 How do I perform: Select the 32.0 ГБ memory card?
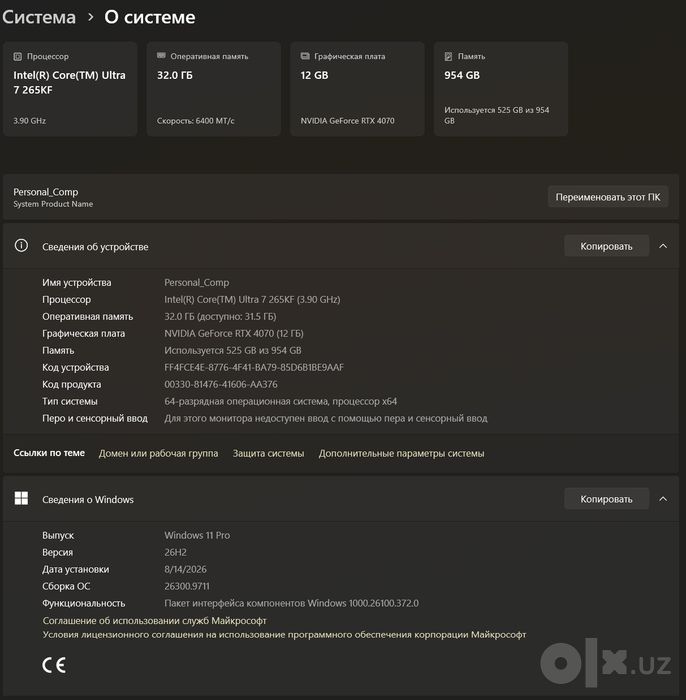[x=214, y=89]
